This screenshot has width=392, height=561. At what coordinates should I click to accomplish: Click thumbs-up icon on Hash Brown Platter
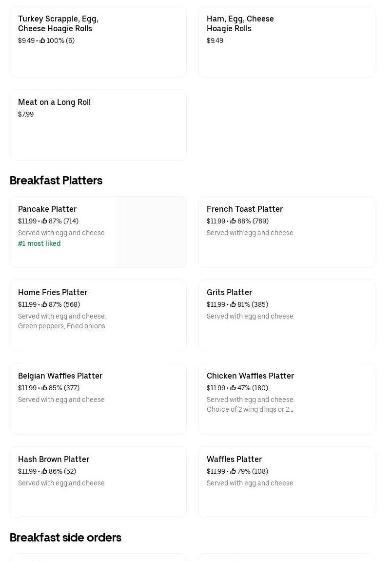44,471
